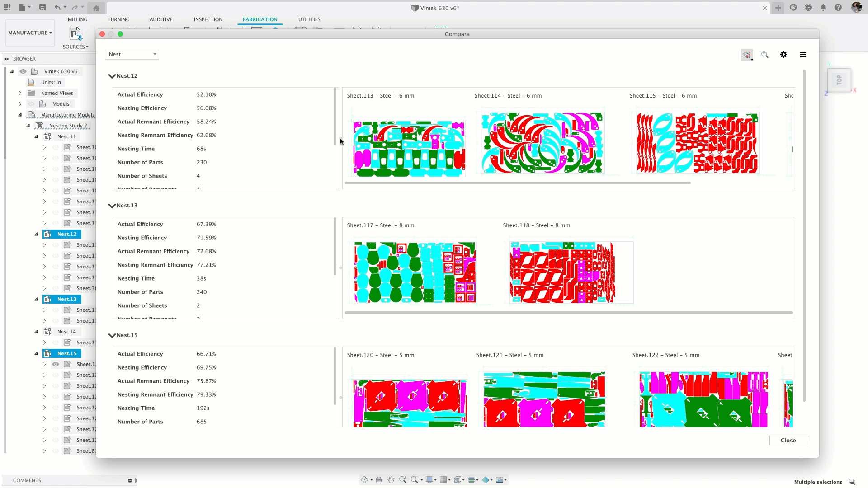
Task: Open the Manufacture workspace button
Action: click(x=30, y=33)
